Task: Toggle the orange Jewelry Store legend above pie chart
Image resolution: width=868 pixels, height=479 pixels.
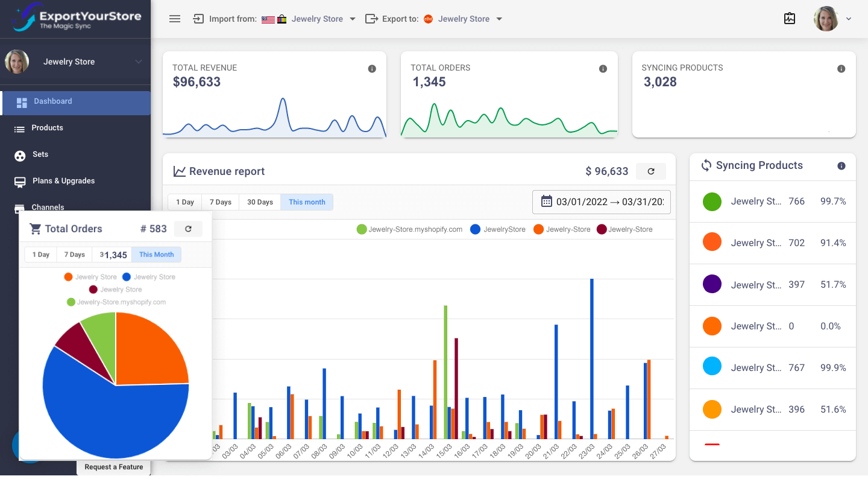Action: pos(90,276)
